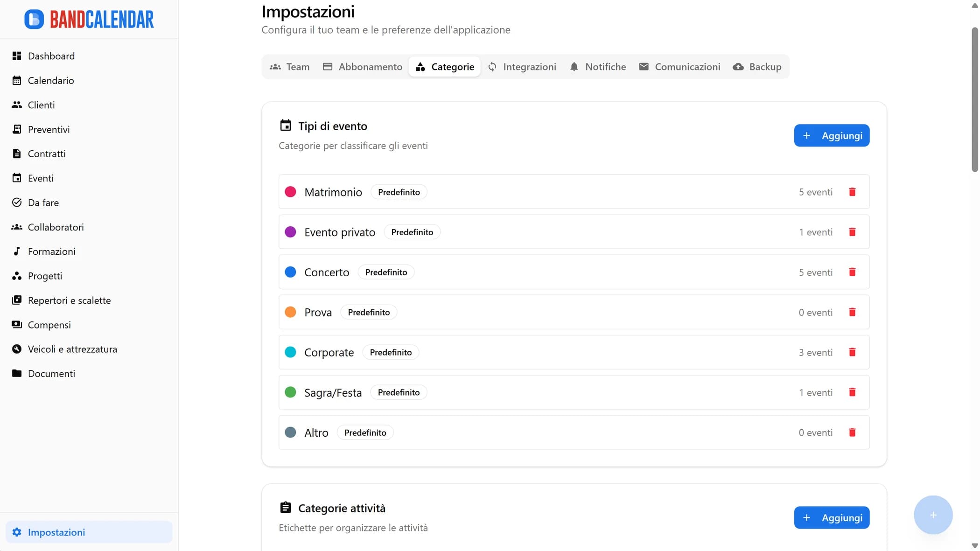This screenshot has height=551, width=980.
Task: Switch to the Team tab
Action: pyautogui.click(x=289, y=67)
